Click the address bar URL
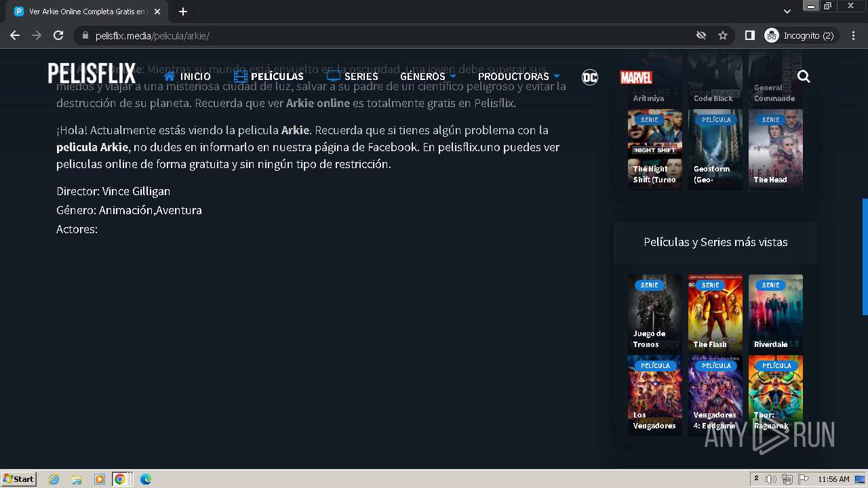This screenshot has height=488, width=868. coord(152,36)
